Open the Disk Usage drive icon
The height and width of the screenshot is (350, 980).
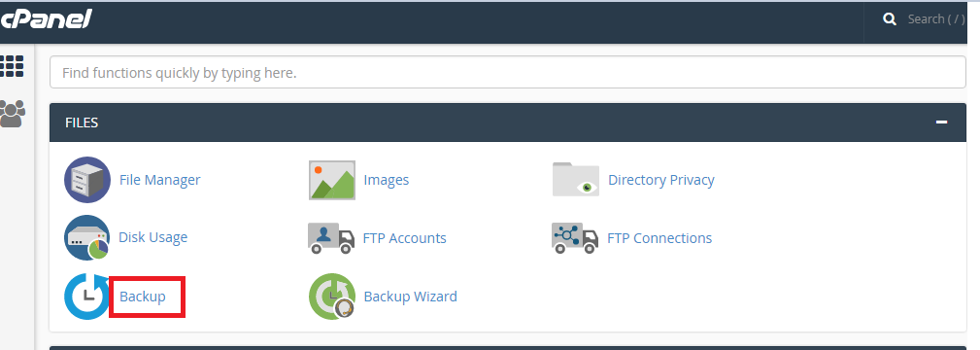(x=86, y=237)
